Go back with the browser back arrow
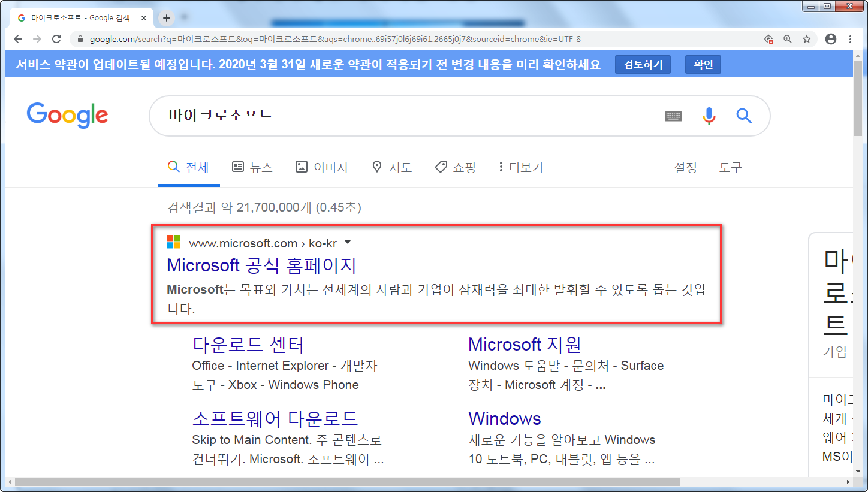This screenshot has width=868, height=492. (18, 39)
